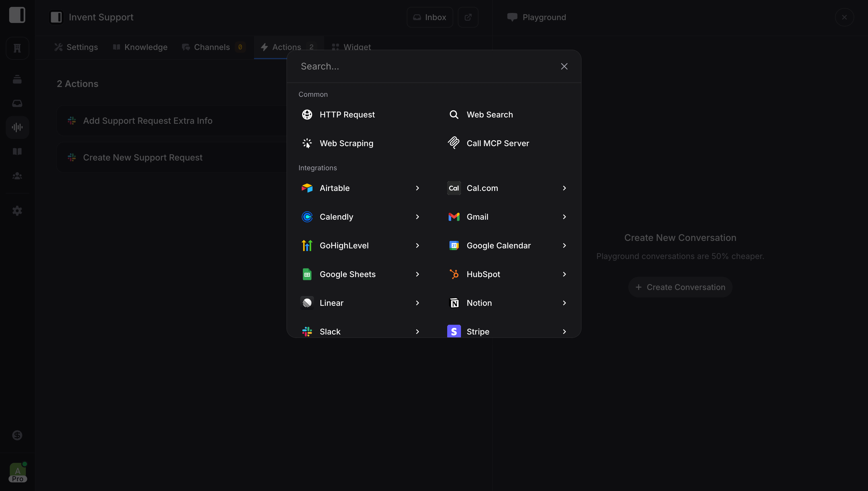The image size is (868, 491).
Task: Expand the Google Calendar integration chevron
Action: pos(564,246)
